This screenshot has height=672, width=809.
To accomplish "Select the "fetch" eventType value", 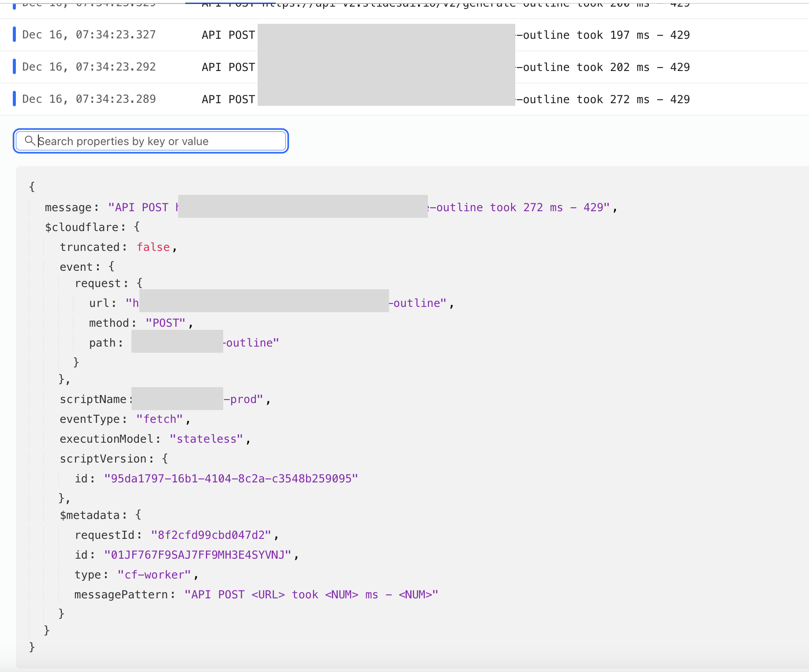I will pos(160,419).
